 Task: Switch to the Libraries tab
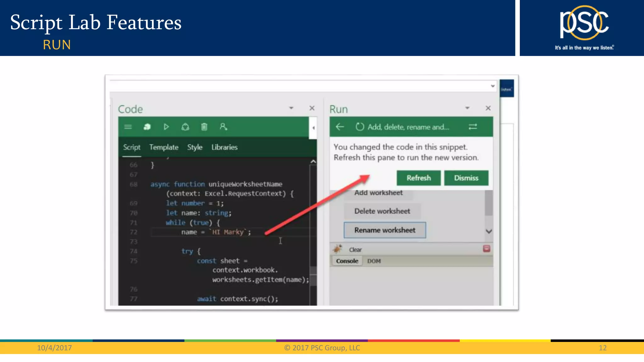point(224,147)
